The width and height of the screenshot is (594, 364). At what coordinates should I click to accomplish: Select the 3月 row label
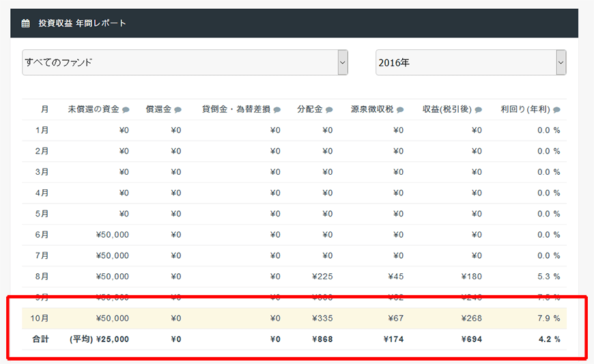[x=42, y=172]
